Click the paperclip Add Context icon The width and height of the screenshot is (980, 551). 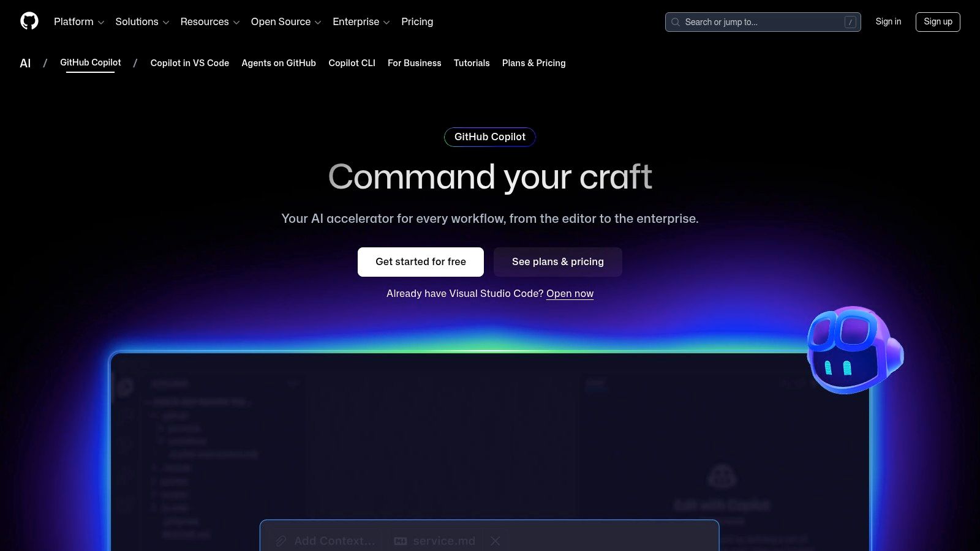[x=281, y=541]
